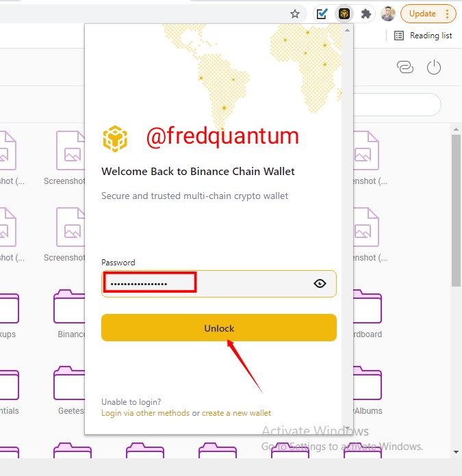Viewport: 462px width, 476px height.
Task: Select upper left file 'shot (...'
Action: pyautogui.click(x=8, y=150)
